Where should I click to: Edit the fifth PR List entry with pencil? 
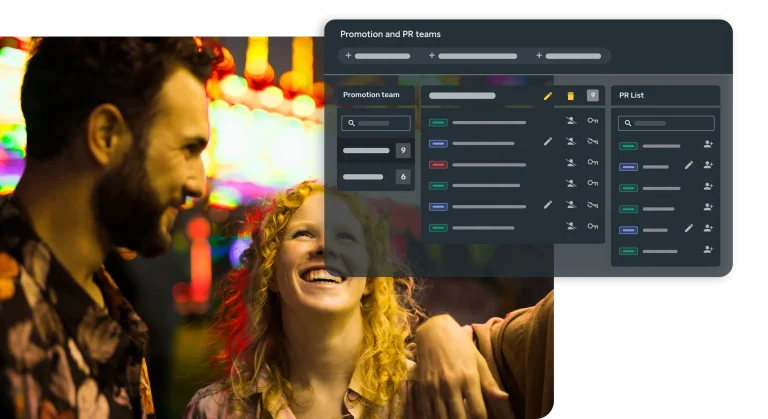click(x=688, y=229)
